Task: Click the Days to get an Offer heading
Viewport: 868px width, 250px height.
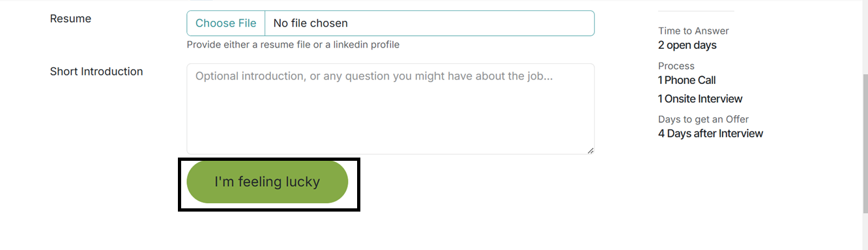Action: [704, 119]
